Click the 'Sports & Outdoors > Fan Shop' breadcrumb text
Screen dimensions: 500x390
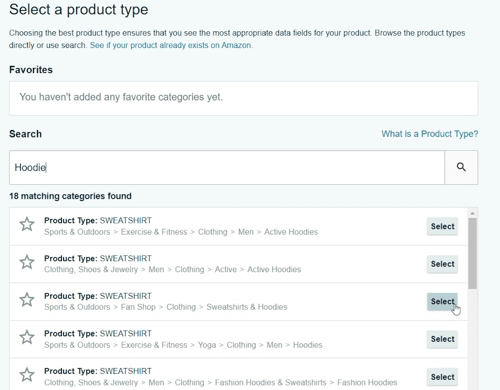100,307
